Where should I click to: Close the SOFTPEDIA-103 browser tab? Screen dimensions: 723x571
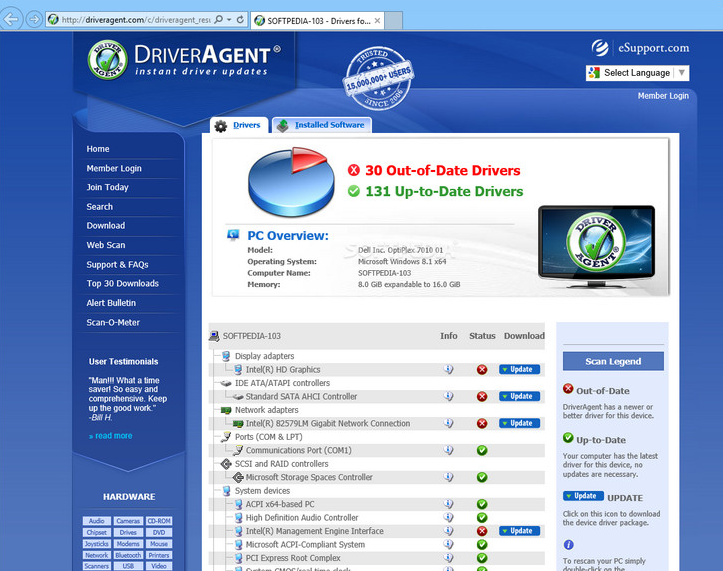[377, 20]
